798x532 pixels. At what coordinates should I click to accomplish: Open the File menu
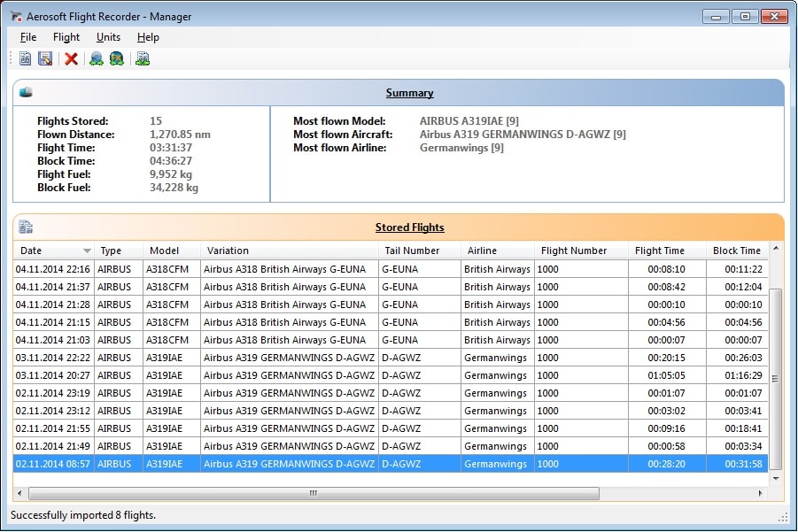click(x=28, y=37)
